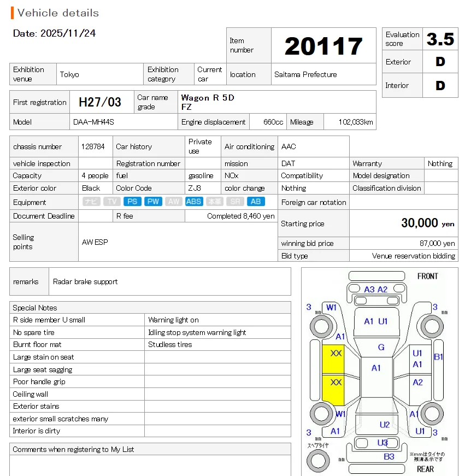
Task: Click the B1 side marking in diagram
Action: (438, 357)
